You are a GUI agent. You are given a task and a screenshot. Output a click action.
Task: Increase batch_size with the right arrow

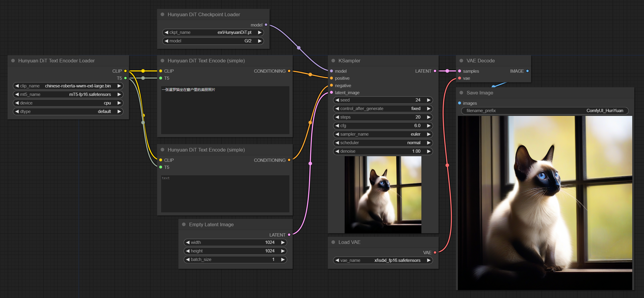click(x=283, y=259)
